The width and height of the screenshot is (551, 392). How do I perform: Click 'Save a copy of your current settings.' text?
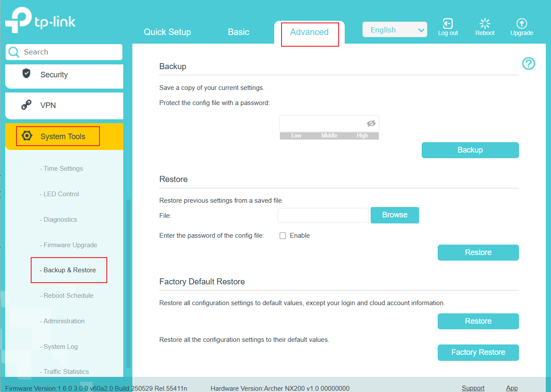(212, 88)
